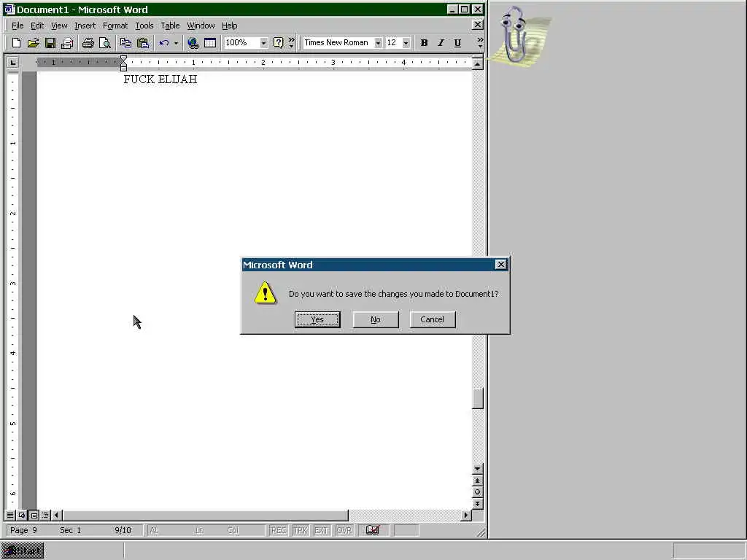Viewport: 747px width, 560px height.
Task: Click the Copy toolbar icon
Action: click(x=125, y=43)
